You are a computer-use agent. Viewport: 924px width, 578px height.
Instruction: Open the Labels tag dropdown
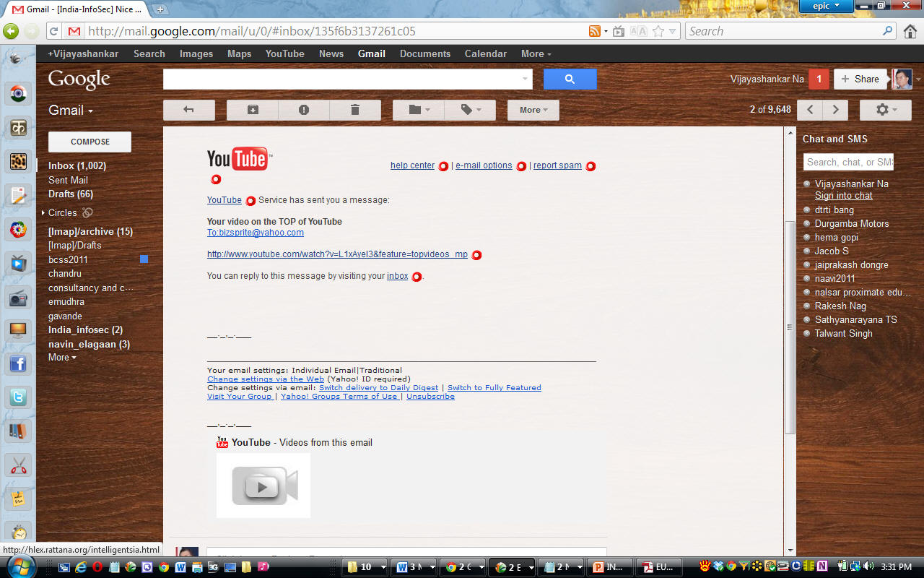click(470, 110)
